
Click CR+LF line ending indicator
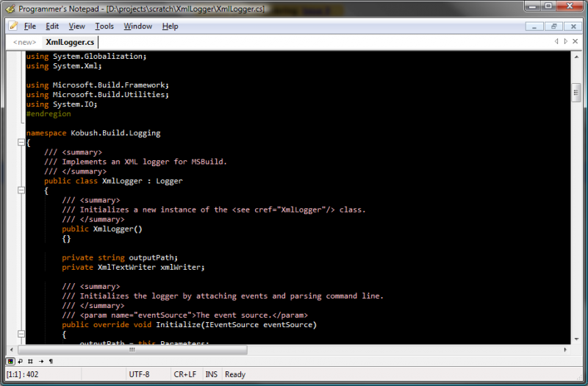[x=185, y=374]
